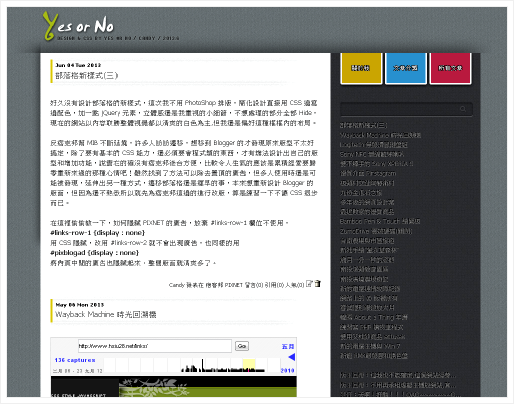
Task: Click the bold #links-row-1 display none line
Action: [x=97, y=233]
